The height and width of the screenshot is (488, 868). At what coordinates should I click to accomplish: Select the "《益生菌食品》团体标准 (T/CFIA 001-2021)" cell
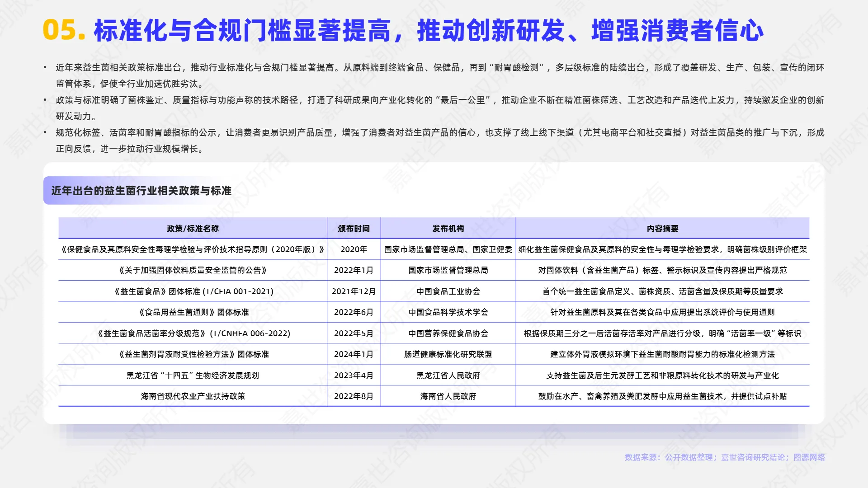coord(194,291)
